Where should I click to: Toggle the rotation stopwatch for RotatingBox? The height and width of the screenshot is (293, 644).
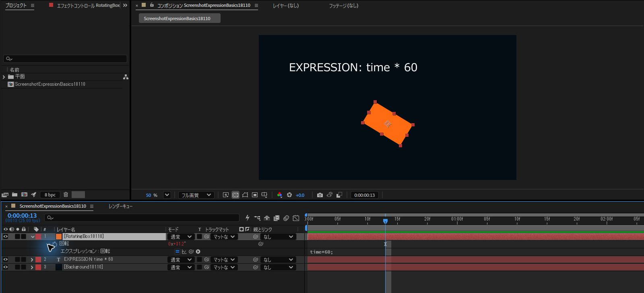(x=55, y=243)
